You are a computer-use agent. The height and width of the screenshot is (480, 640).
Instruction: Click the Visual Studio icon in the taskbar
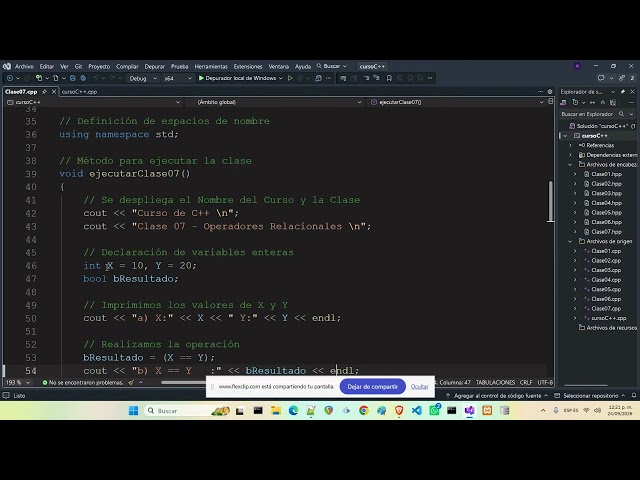coord(469,411)
